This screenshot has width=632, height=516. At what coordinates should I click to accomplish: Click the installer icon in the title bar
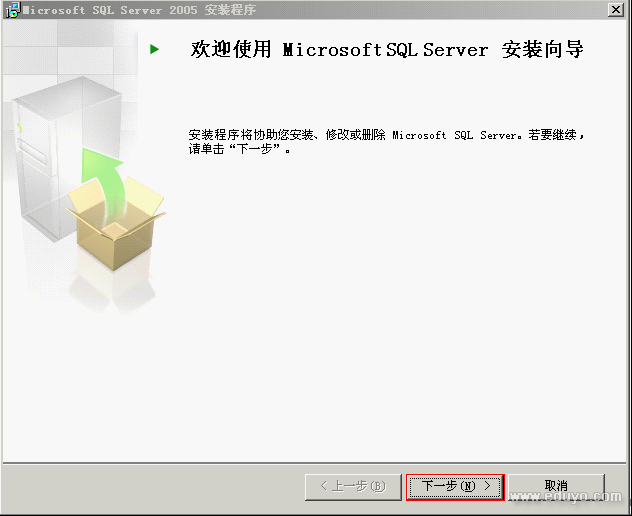click(12, 9)
